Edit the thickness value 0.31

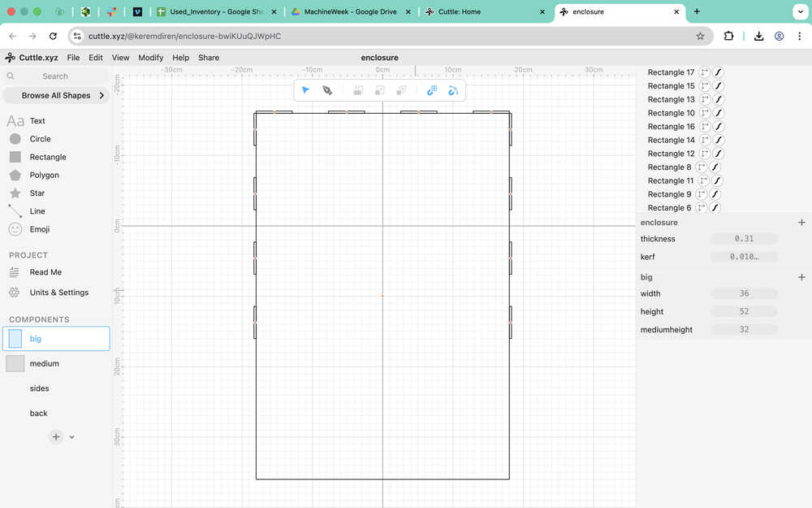pyautogui.click(x=744, y=239)
